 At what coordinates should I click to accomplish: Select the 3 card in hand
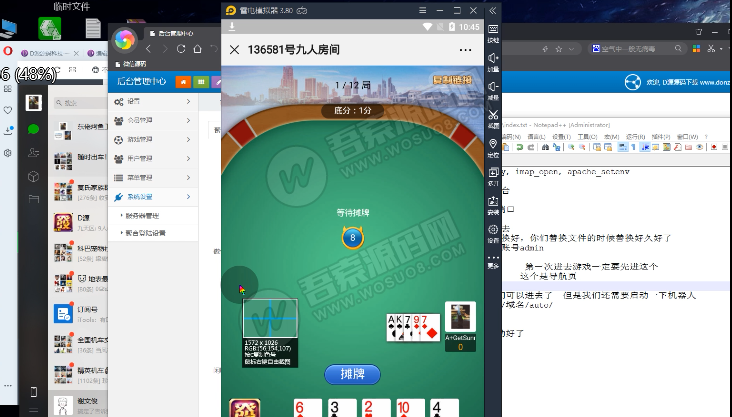(x=342, y=408)
